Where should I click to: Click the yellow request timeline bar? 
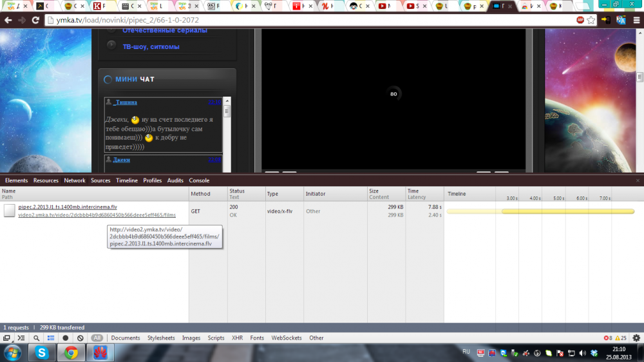click(567, 211)
